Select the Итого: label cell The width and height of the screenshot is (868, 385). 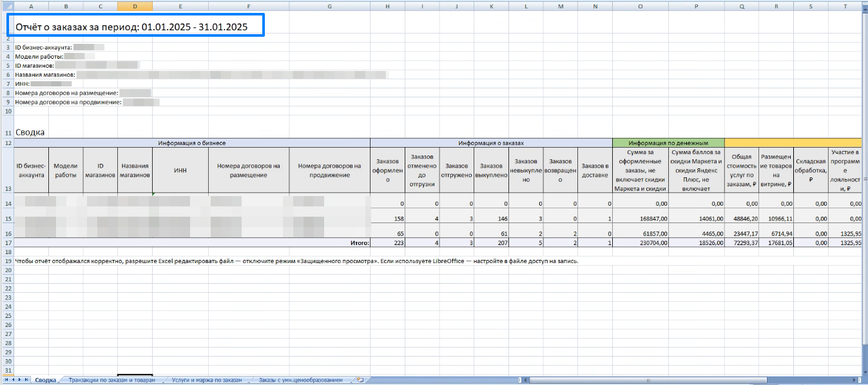[192, 243]
